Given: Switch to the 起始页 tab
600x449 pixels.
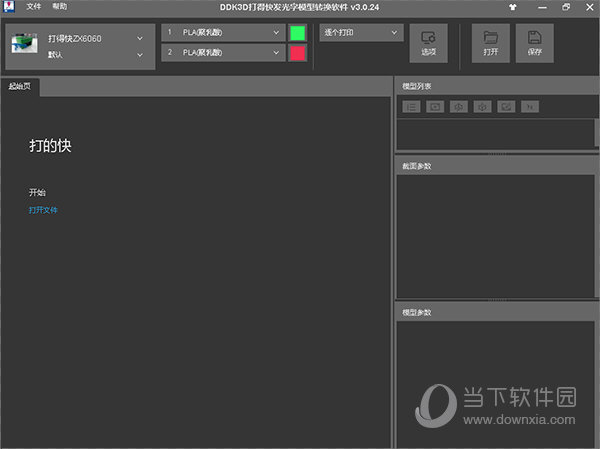Looking at the screenshot, I should click(x=20, y=87).
